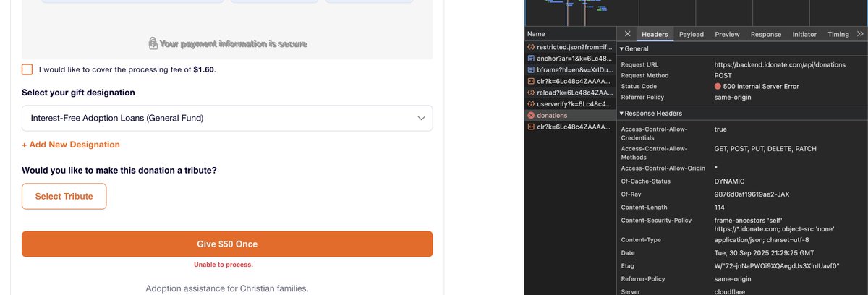Open the Response tab
Screen dimensions: 868x295
coord(765,34)
